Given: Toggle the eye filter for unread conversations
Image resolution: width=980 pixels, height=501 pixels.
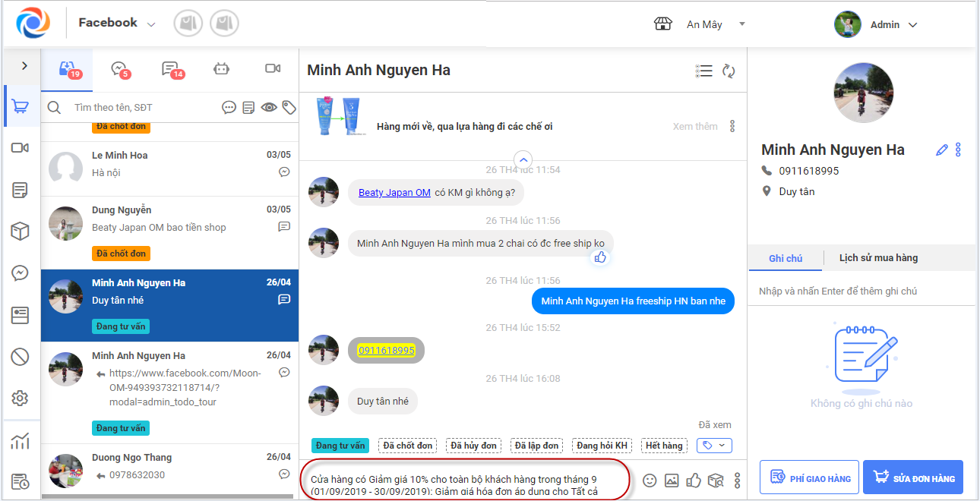Looking at the screenshot, I should [x=269, y=108].
